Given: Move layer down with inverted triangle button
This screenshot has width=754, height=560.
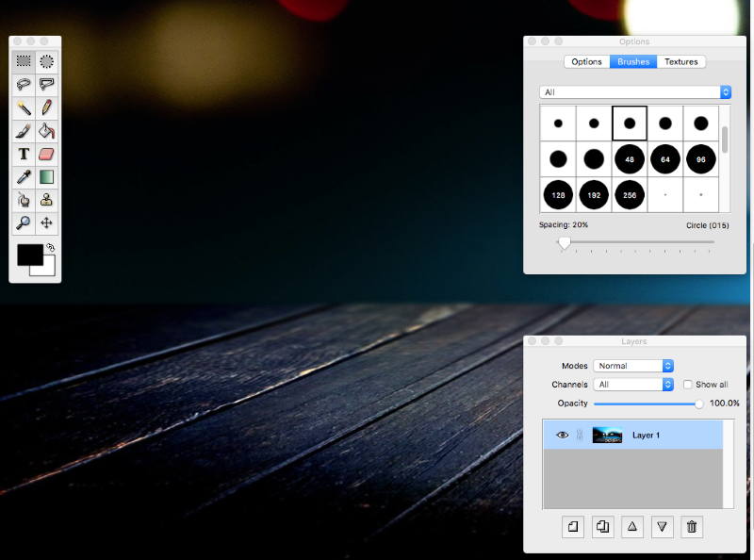Looking at the screenshot, I should [663, 526].
